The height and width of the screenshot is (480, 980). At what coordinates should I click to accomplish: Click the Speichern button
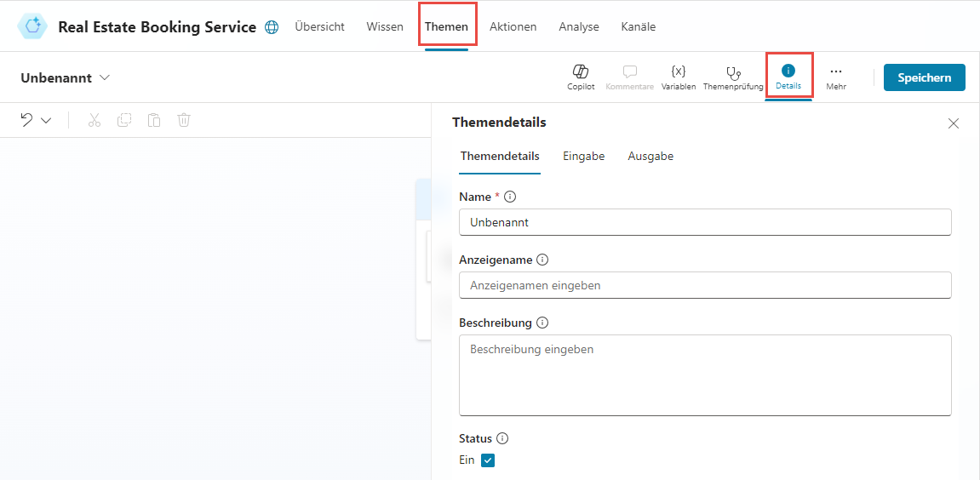click(x=925, y=77)
